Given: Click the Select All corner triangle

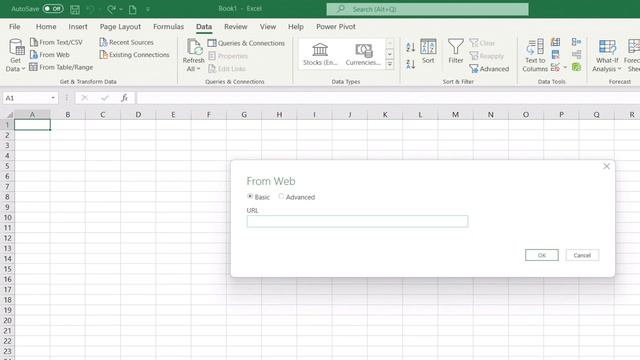Looking at the screenshot, I should (9, 115).
